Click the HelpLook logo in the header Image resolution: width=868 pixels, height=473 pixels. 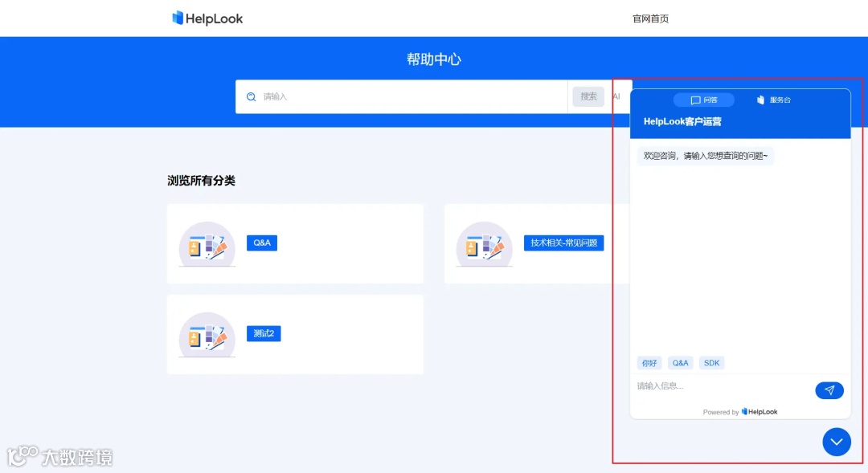pyautogui.click(x=207, y=18)
